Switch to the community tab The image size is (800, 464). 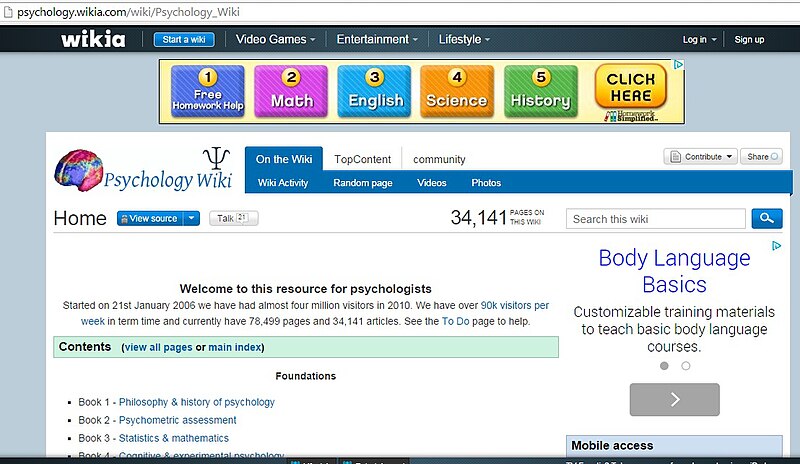(x=439, y=159)
